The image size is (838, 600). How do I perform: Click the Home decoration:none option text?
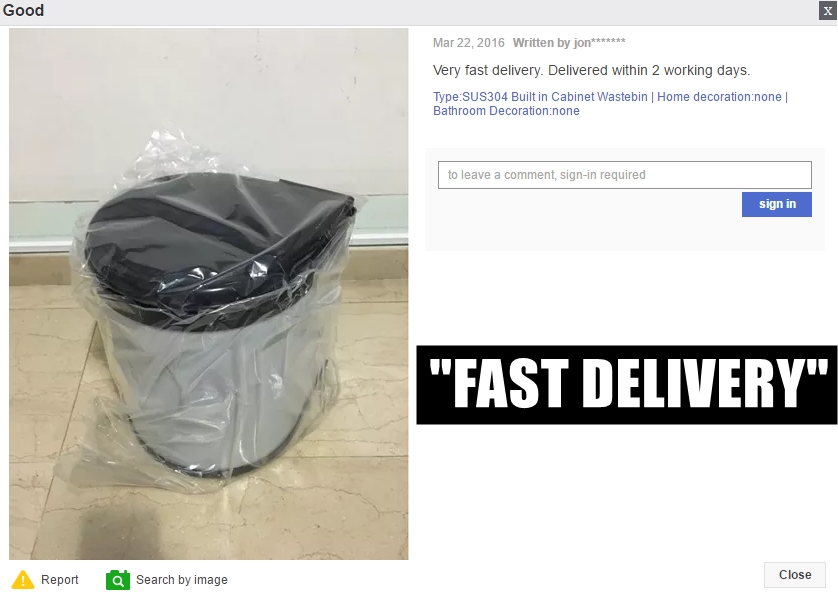(x=719, y=97)
